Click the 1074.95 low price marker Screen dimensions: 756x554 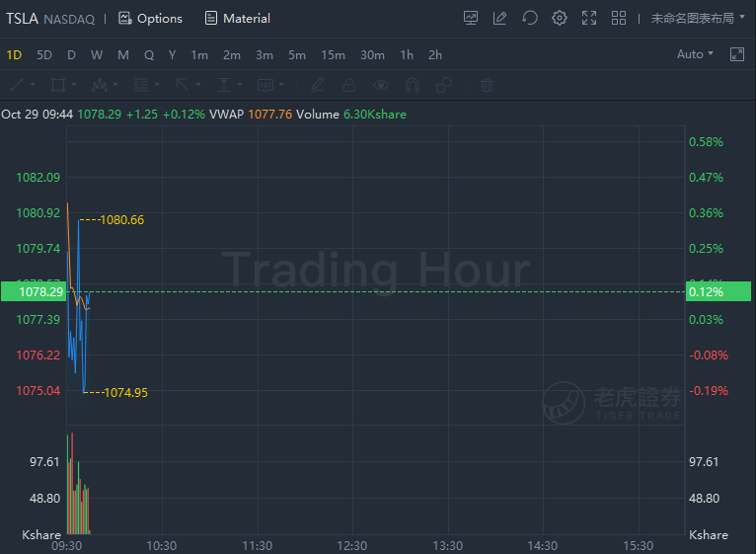click(126, 393)
